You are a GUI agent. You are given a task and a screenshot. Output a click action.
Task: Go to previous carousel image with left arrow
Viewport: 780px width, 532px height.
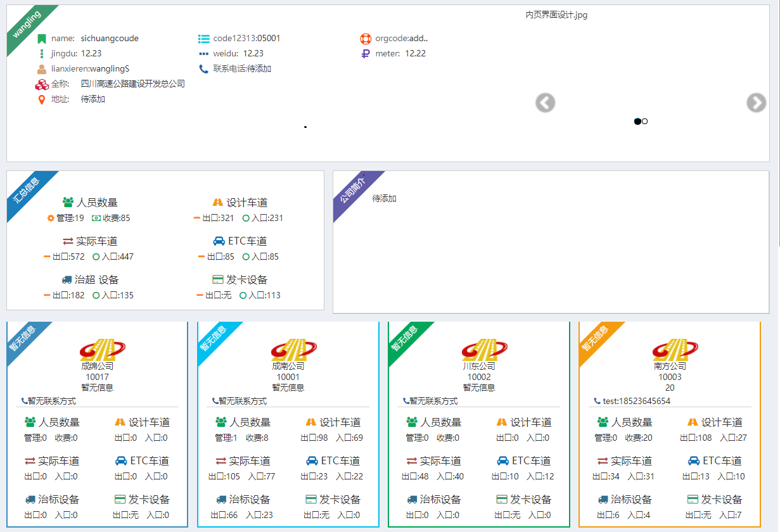(545, 103)
